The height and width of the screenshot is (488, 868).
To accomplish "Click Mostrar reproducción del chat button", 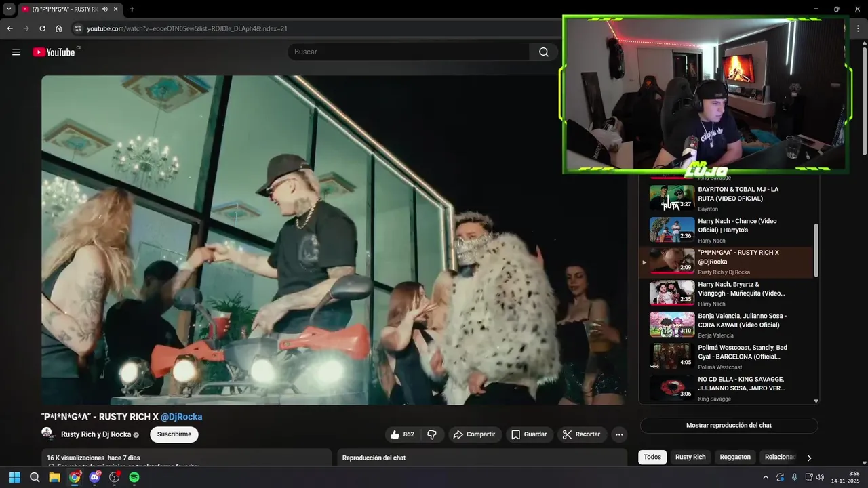I will pos(728,426).
